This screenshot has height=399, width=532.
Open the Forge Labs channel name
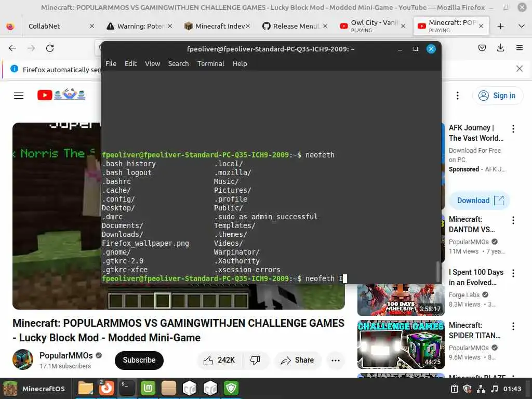click(464, 295)
